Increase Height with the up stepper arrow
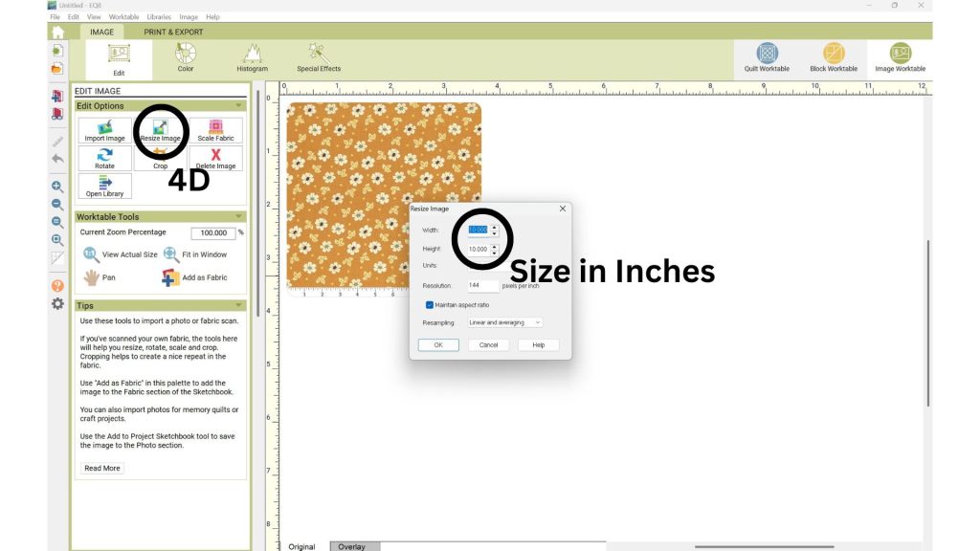980x551 pixels. [x=494, y=246]
